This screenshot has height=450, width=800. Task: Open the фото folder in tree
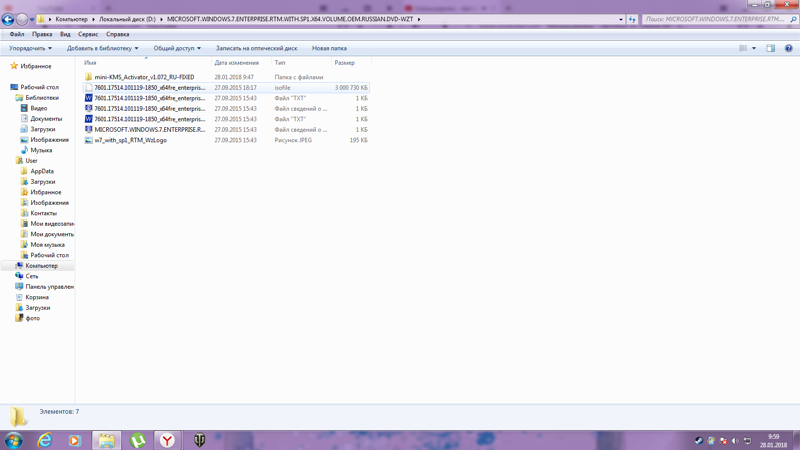pyautogui.click(x=32, y=318)
